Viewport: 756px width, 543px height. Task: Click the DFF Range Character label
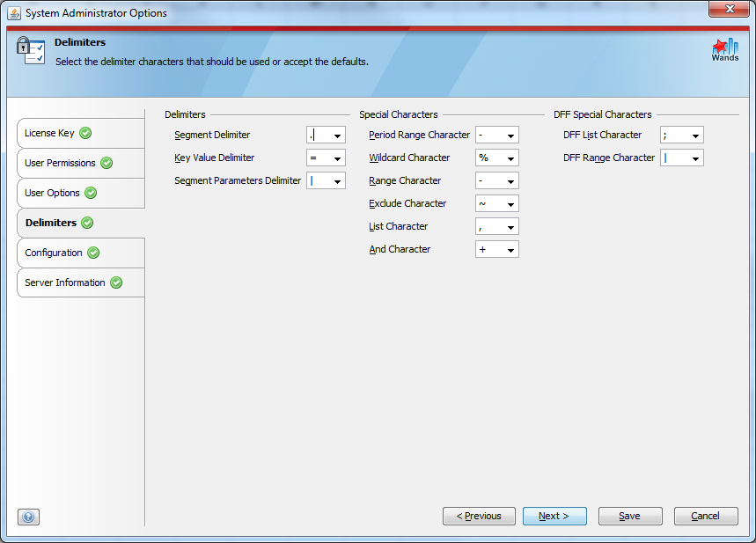609,158
